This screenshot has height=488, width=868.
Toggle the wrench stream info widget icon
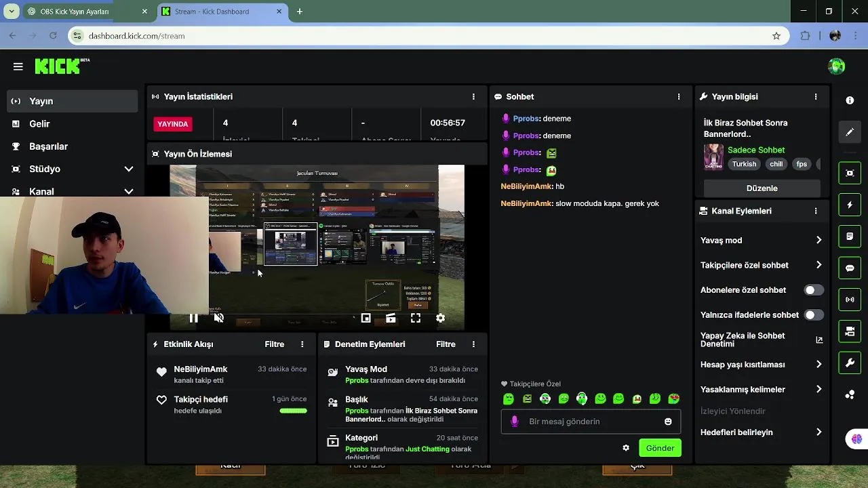(x=850, y=363)
